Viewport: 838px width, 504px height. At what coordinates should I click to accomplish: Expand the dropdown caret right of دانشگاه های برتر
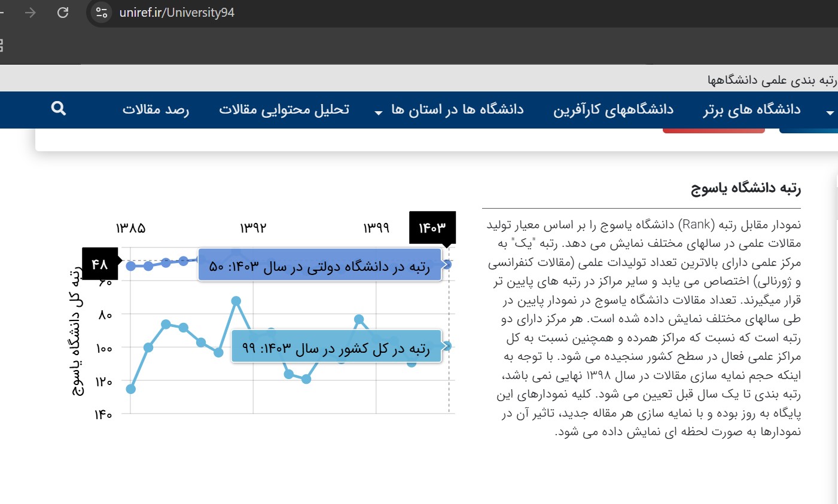(x=830, y=112)
